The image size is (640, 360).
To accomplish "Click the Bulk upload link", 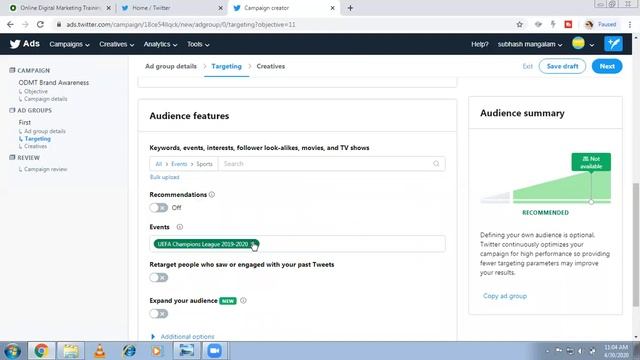I will pos(164,177).
